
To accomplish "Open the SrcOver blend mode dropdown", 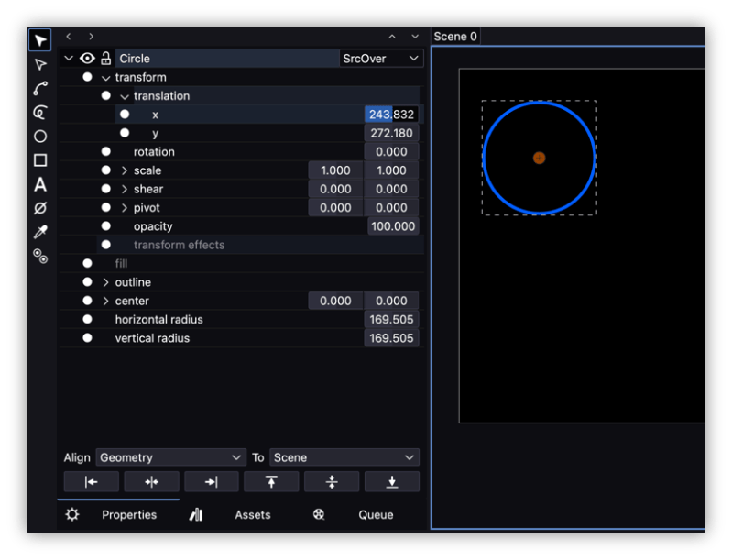I will pos(381,59).
